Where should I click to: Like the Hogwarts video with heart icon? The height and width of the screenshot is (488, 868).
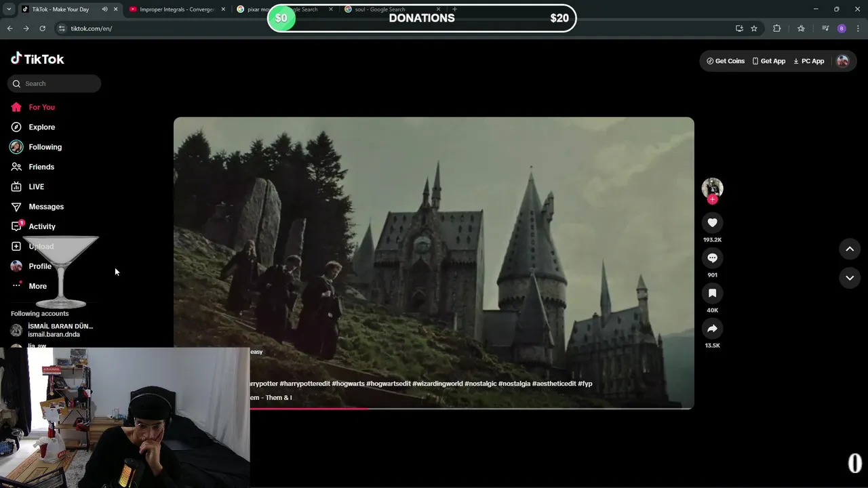click(x=712, y=222)
